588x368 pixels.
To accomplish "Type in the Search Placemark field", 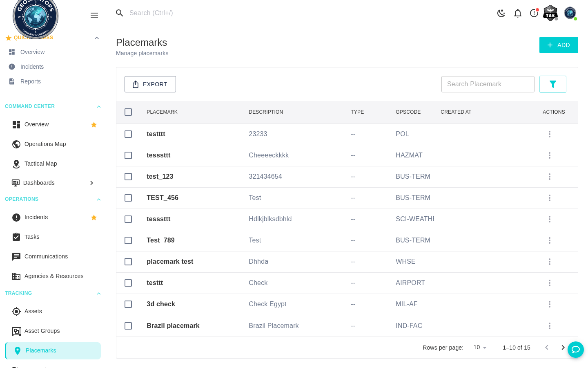I will pos(488,84).
